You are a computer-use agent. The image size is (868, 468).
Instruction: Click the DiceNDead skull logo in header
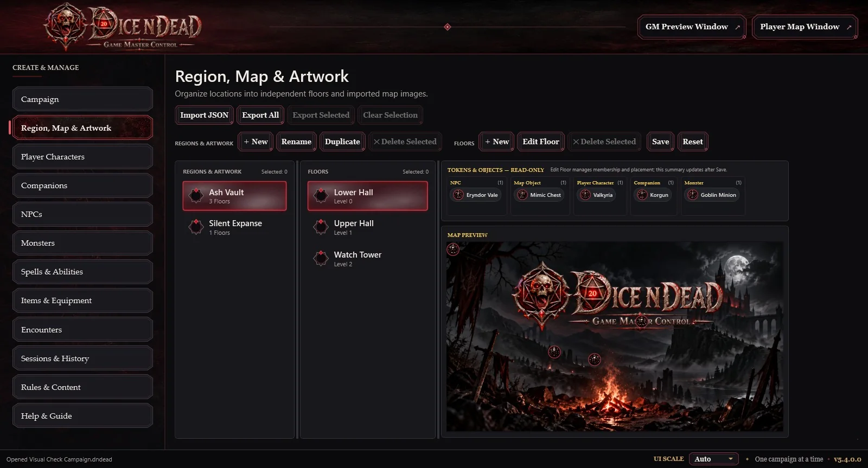click(x=65, y=25)
